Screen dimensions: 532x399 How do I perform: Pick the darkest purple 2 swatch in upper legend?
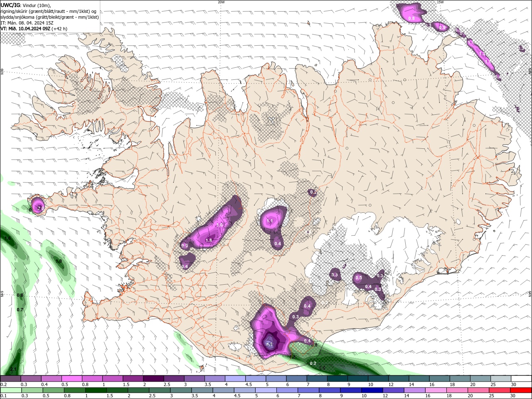coord(153,379)
